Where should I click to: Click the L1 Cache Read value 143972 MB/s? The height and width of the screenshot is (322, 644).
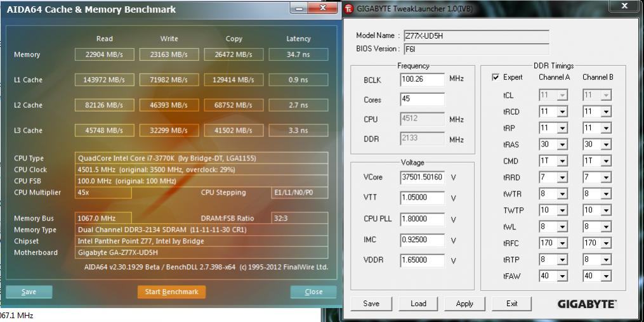tap(104, 80)
